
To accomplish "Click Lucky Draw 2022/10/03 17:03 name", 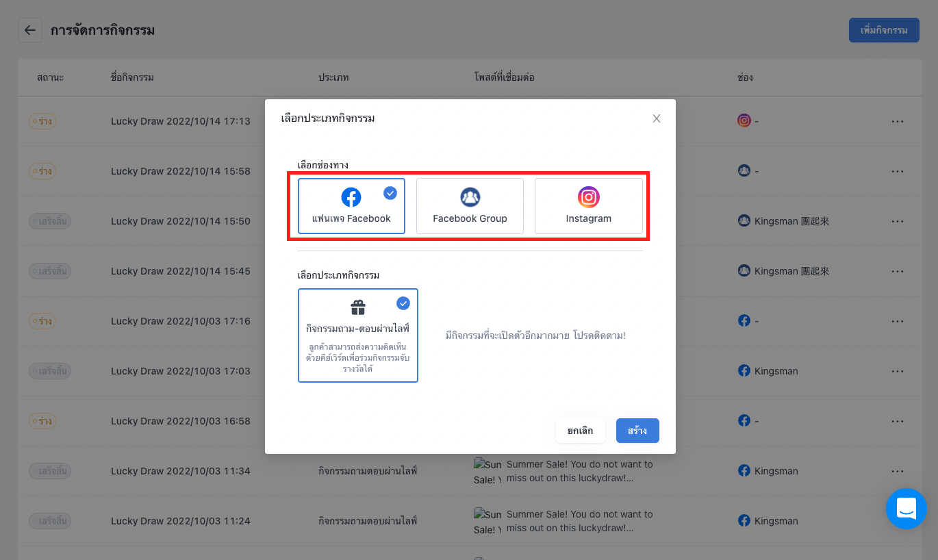I will tap(181, 371).
